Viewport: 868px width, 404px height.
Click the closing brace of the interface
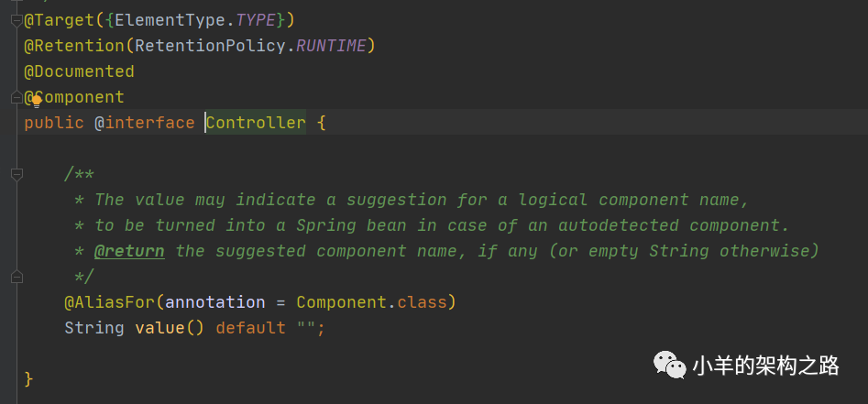click(x=29, y=377)
